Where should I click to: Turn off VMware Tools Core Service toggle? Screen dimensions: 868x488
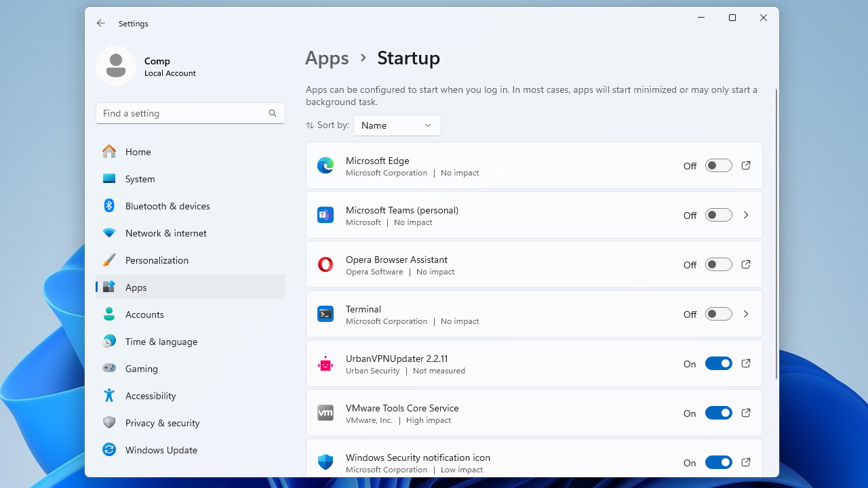coord(718,413)
